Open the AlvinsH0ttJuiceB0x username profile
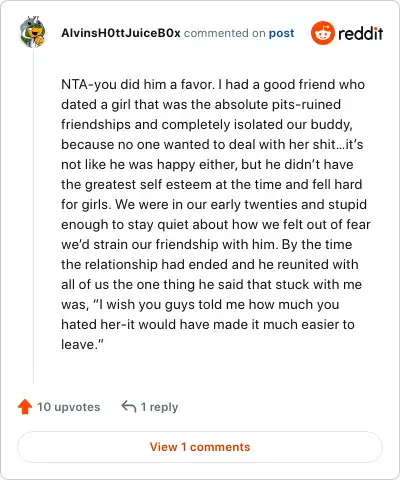This screenshot has height=480, width=400. tap(121, 33)
